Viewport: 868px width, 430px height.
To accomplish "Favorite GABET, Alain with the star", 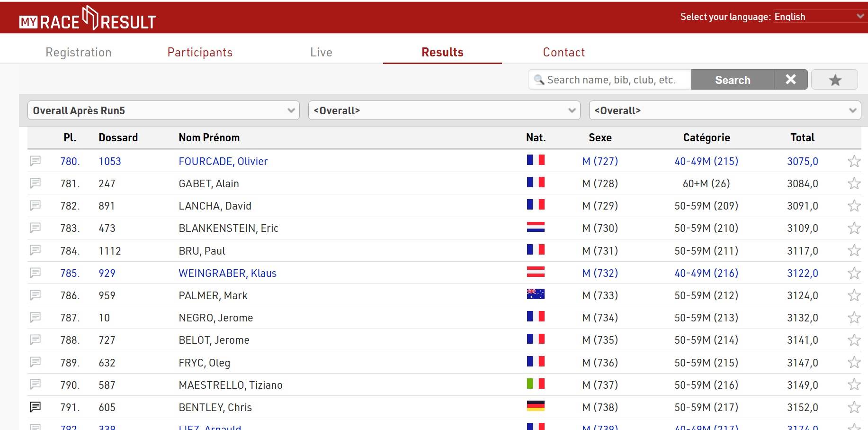I will coord(854,183).
